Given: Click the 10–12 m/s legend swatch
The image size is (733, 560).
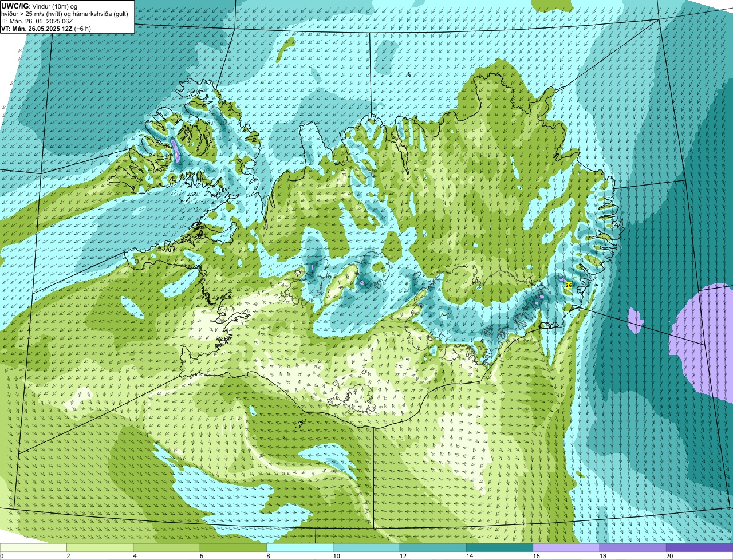Looking at the screenshot, I should point(367,547).
